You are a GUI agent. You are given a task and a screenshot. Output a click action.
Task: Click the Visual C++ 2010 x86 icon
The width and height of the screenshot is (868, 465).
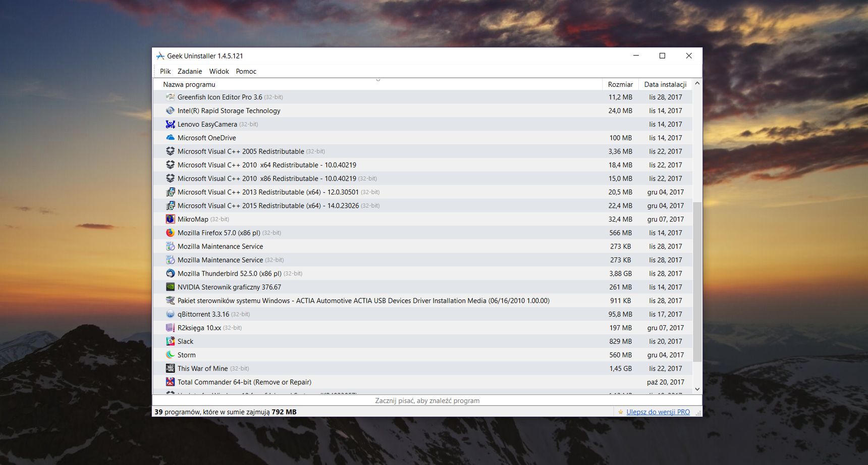click(171, 178)
